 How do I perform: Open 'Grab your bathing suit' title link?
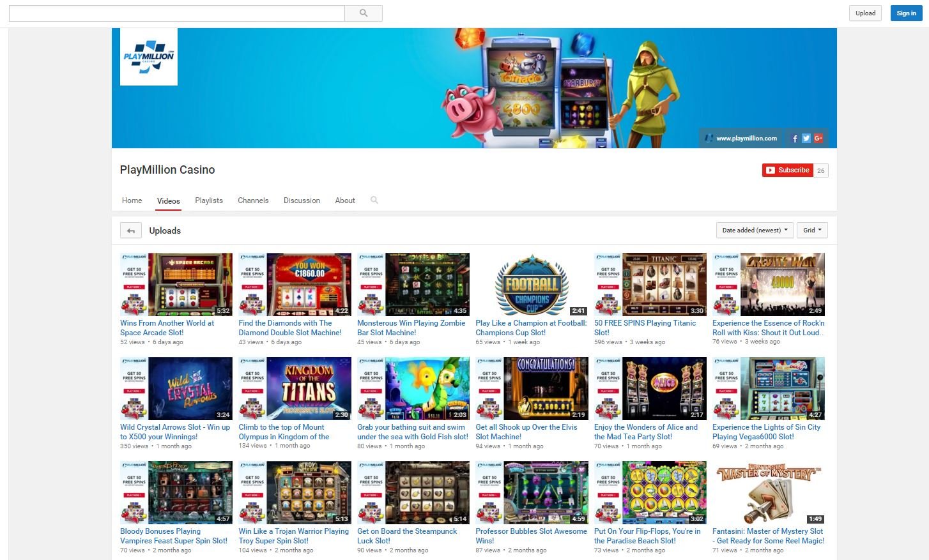coord(413,432)
